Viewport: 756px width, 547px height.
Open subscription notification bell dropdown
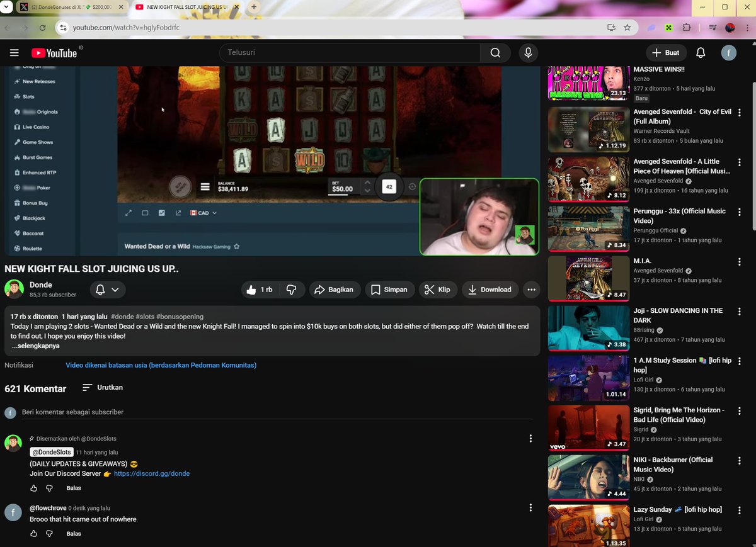point(107,290)
